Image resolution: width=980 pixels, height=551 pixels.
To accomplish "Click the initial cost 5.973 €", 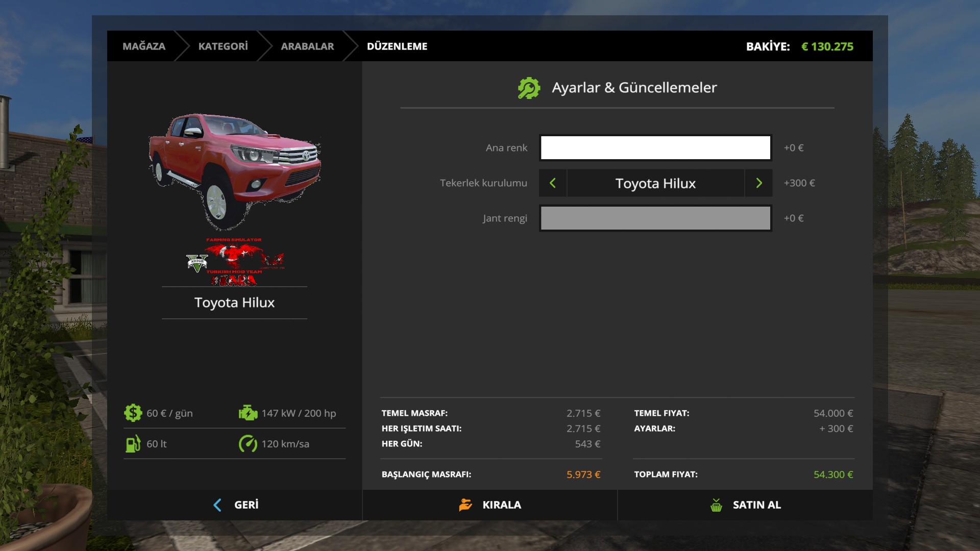I will click(x=583, y=474).
